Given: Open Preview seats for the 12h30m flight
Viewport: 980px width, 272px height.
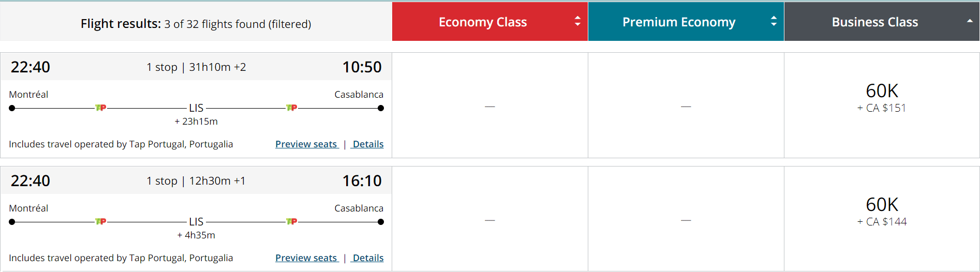Looking at the screenshot, I should click(306, 258).
